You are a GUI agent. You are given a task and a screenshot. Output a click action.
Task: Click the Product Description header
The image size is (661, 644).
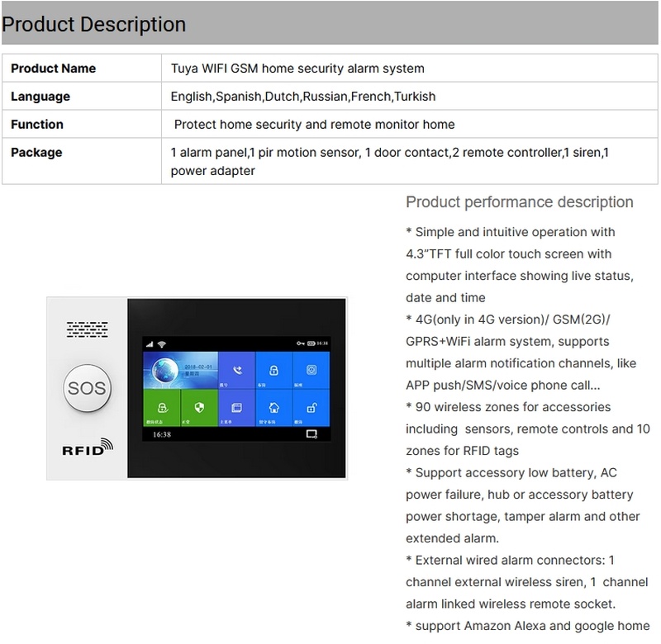click(93, 23)
